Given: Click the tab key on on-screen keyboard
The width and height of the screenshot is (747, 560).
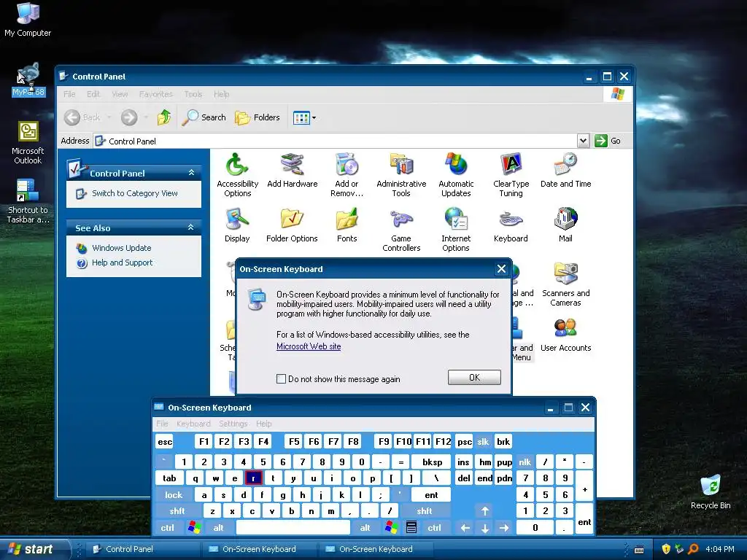Looking at the screenshot, I should pyautogui.click(x=169, y=478).
